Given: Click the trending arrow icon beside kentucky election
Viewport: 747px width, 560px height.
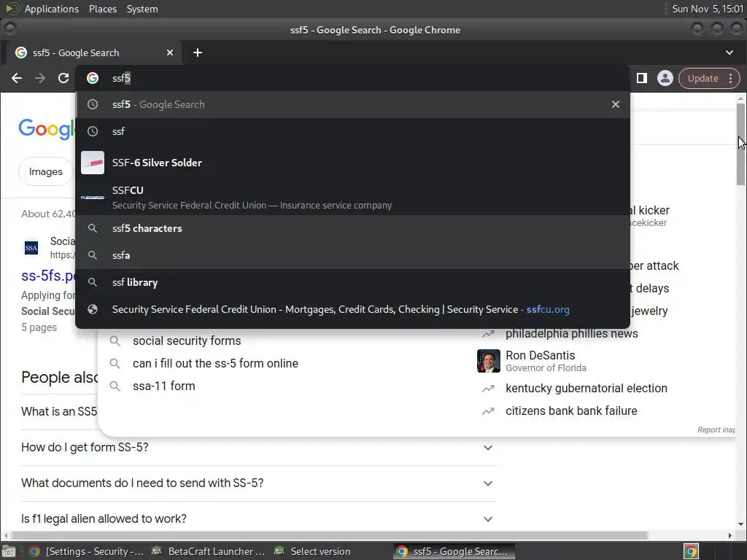Looking at the screenshot, I should tap(488, 389).
